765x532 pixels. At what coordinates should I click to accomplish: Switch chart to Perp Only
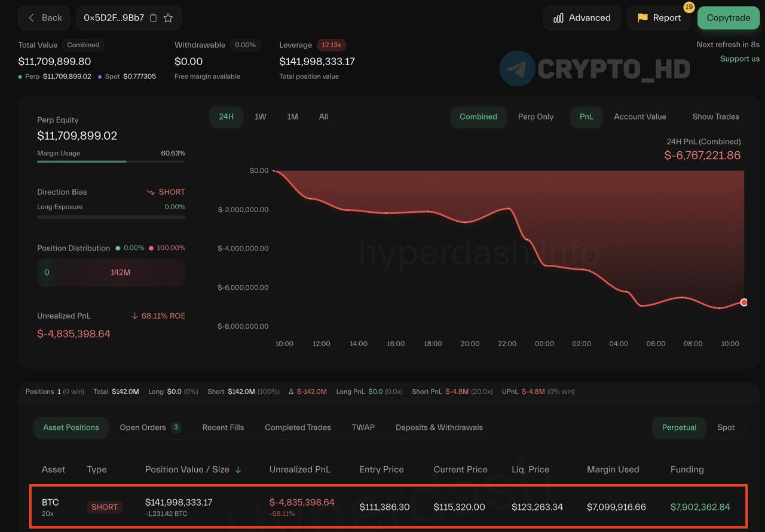(535, 117)
